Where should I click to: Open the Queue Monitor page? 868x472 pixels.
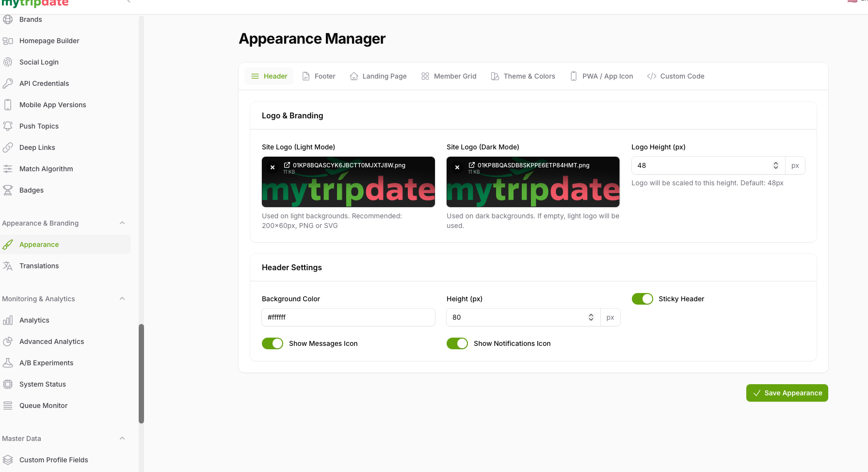click(44, 406)
